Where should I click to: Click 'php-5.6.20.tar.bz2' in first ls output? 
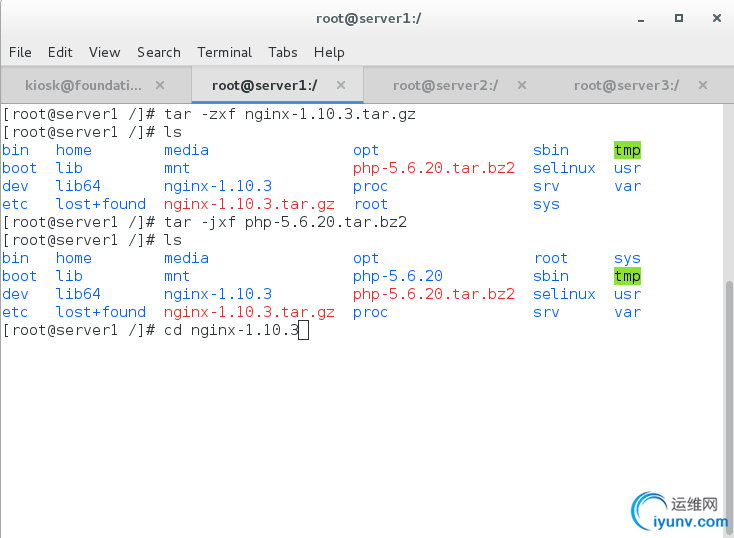(434, 168)
